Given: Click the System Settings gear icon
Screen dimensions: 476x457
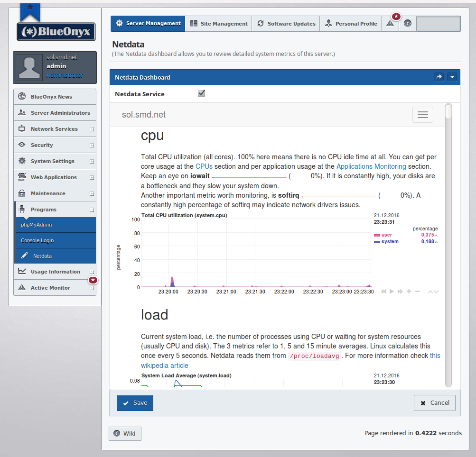Looking at the screenshot, I should pyautogui.click(x=22, y=161).
